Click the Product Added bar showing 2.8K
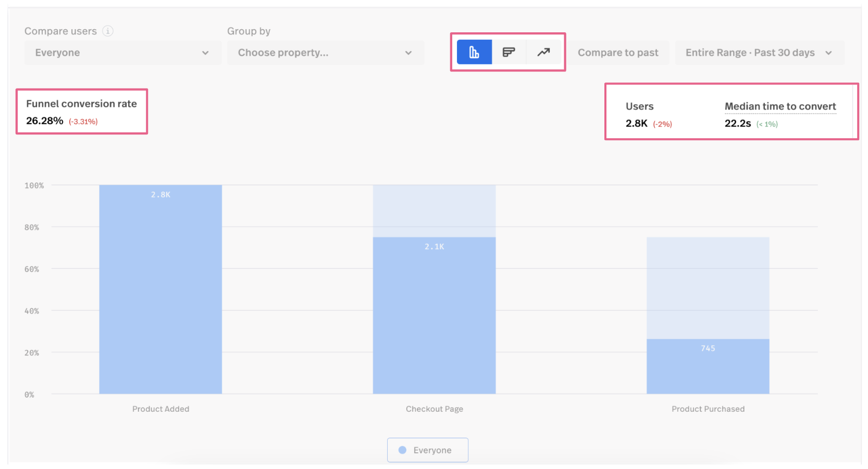 tap(160, 289)
